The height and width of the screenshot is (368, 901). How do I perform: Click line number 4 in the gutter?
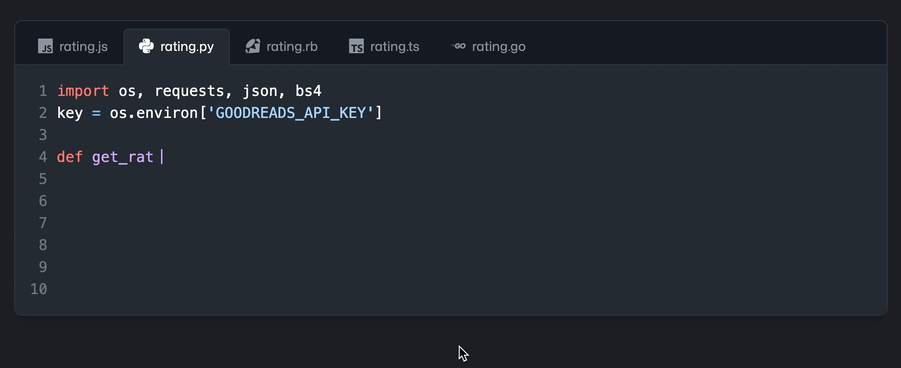[x=43, y=157]
